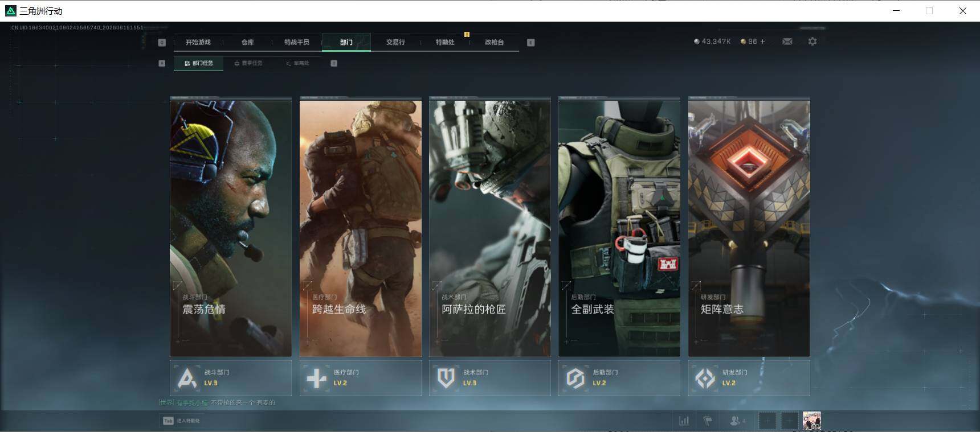This screenshot has height=432, width=980.
Task: Open the 特勤处 tab
Action: tap(444, 42)
